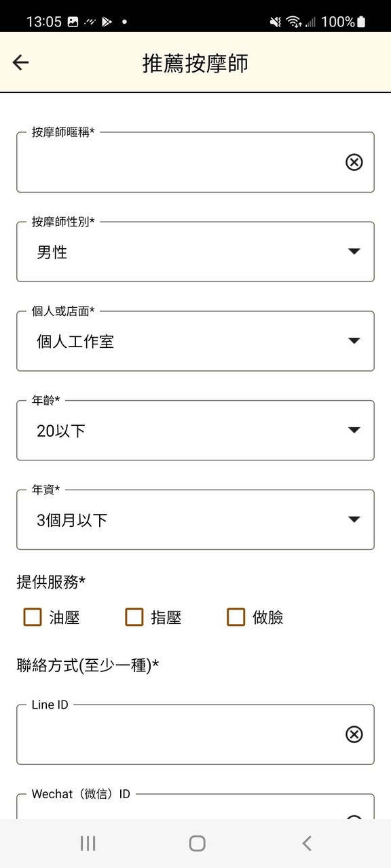391x868 pixels.
Task: Clear the 按摩師暱稱 field using its circle-X icon
Action: (x=354, y=163)
